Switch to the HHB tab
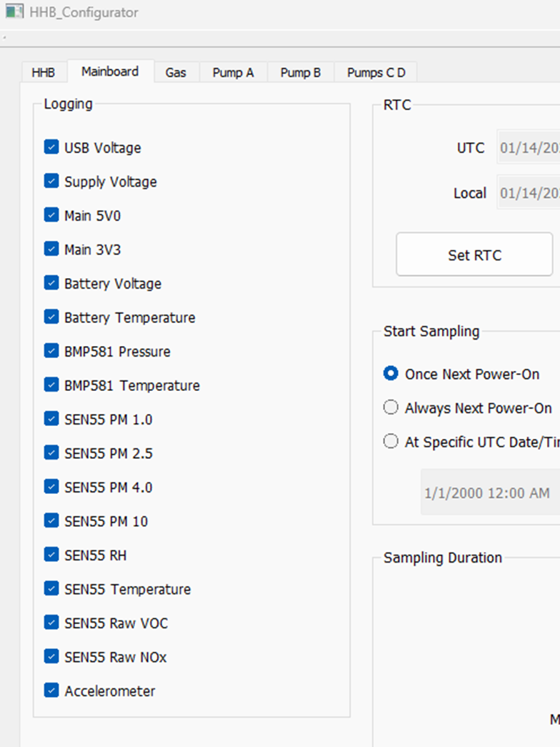This screenshot has width=560, height=747. point(44,72)
